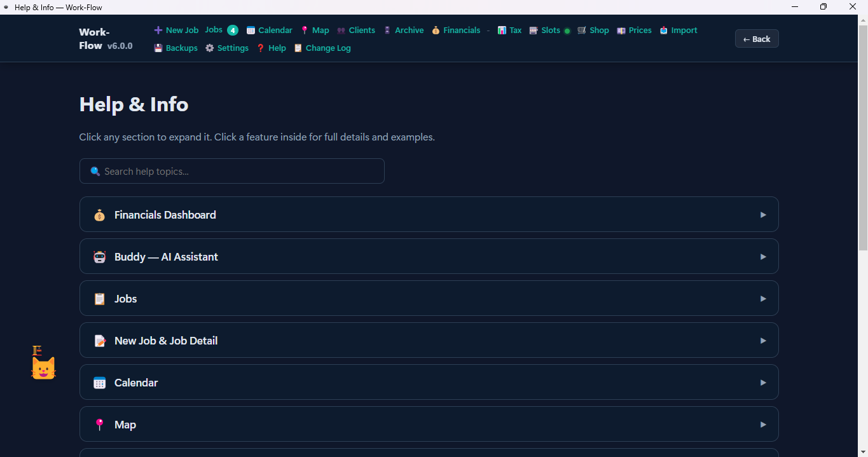
Task: Click the clipboard icon on the Jobs section row
Action: pyautogui.click(x=99, y=299)
